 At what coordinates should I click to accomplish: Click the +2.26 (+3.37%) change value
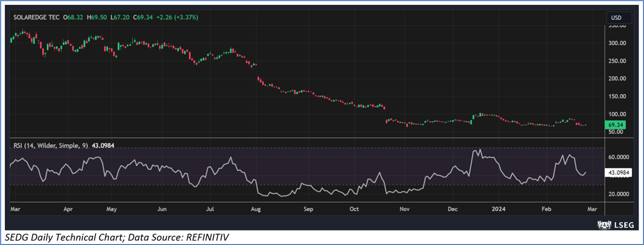click(x=180, y=18)
